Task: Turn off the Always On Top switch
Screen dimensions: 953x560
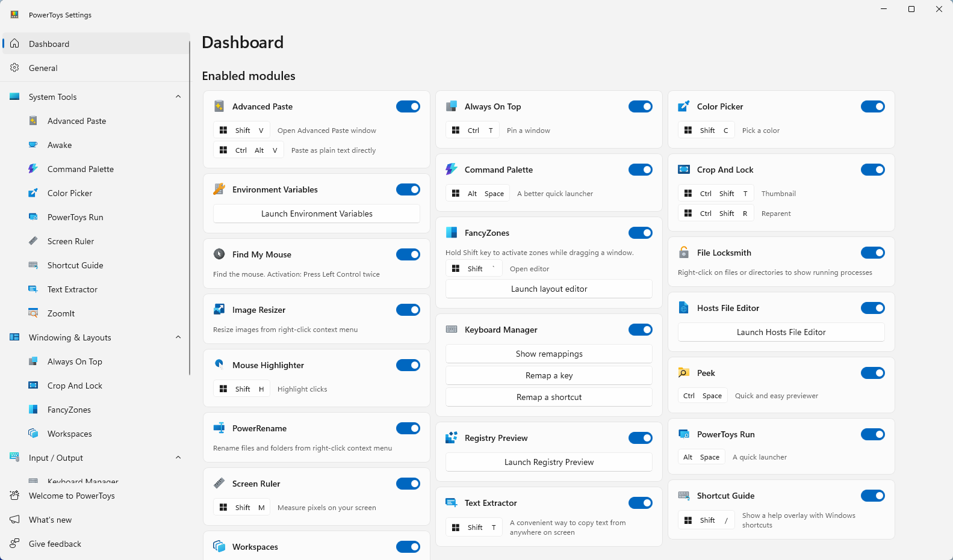Action: (x=640, y=106)
